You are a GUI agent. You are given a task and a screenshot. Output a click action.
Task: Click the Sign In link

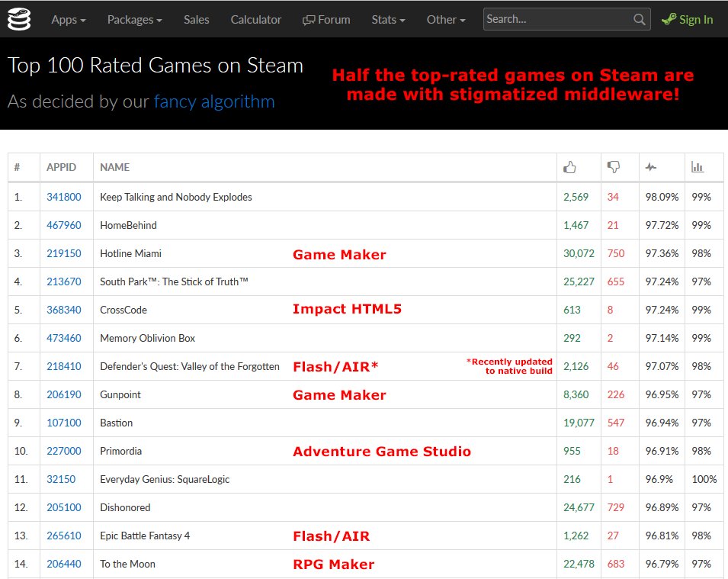[x=693, y=20]
